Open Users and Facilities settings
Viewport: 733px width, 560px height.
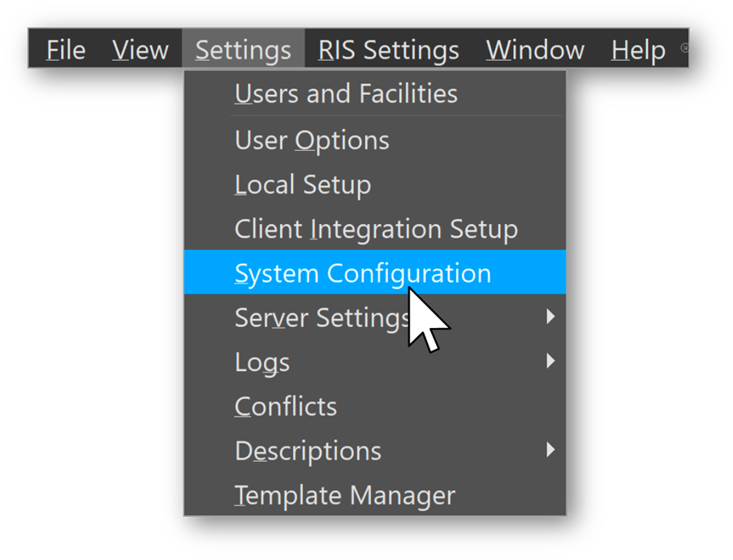pyautogui.click(x=346, y=93)
